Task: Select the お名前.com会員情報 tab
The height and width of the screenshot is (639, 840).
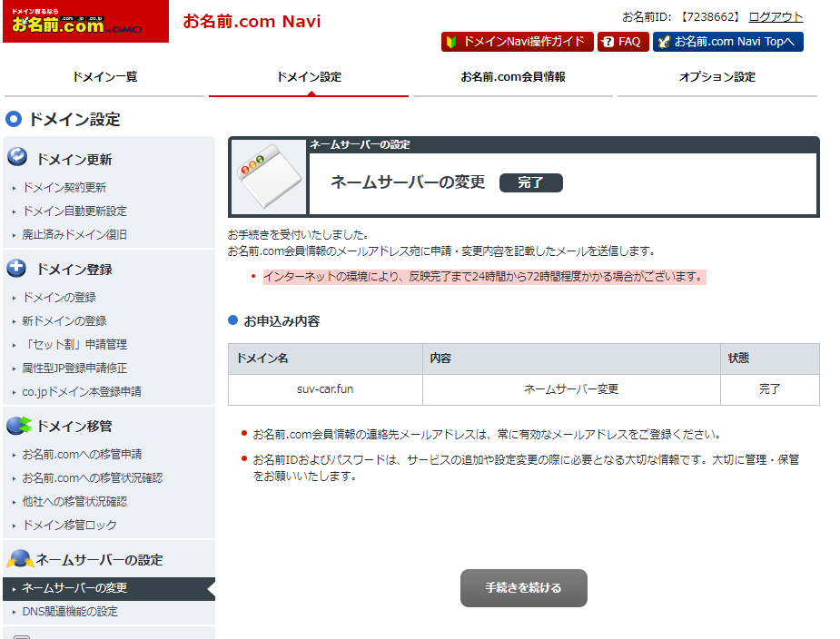Action: (x=512, y=77)
